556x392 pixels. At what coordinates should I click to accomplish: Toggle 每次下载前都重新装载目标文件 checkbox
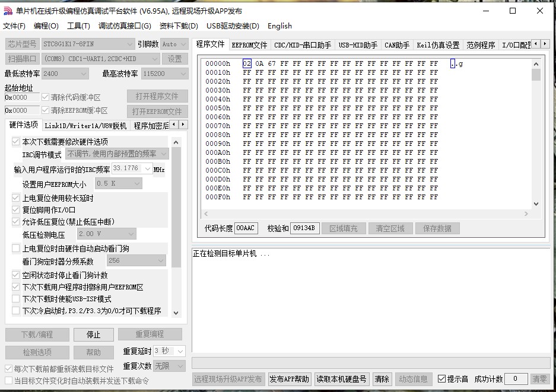coord(8,369)
